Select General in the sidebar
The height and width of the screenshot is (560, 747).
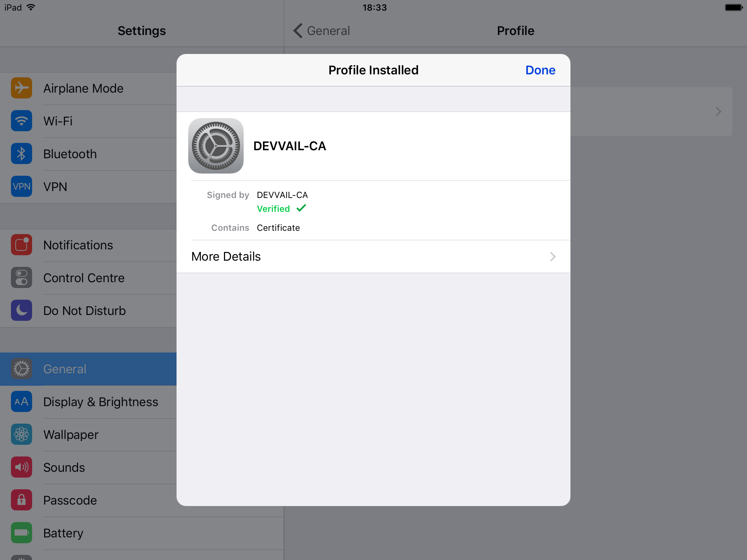coord(88,369)
